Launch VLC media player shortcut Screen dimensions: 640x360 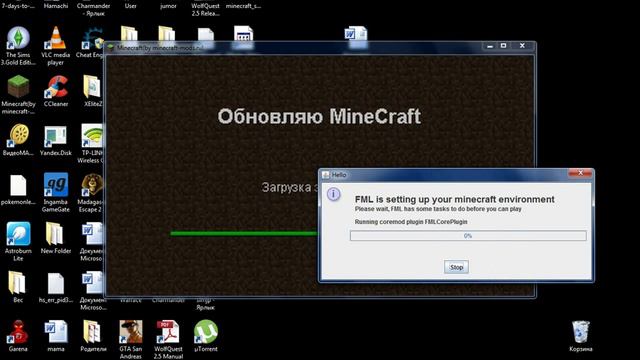click(56, 39)
